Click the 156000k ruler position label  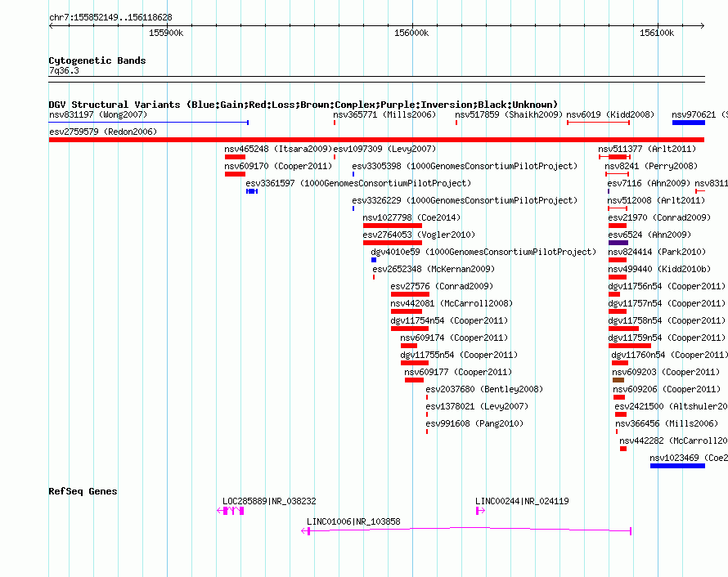pyautogui.click(x=411, y=33)
